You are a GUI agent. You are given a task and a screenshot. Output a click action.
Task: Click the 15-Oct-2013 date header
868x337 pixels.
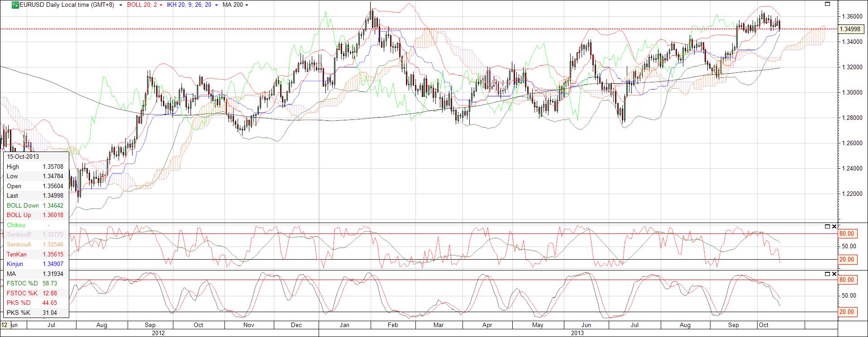[x=23, y=157]
